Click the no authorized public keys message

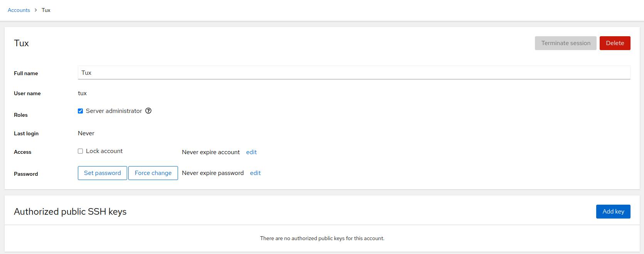[322, 239]
